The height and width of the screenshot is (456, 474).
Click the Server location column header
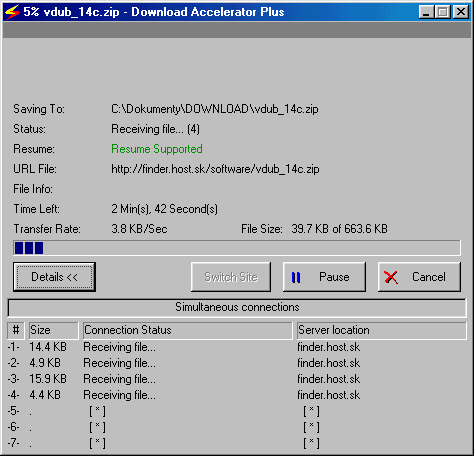point(382,330)
